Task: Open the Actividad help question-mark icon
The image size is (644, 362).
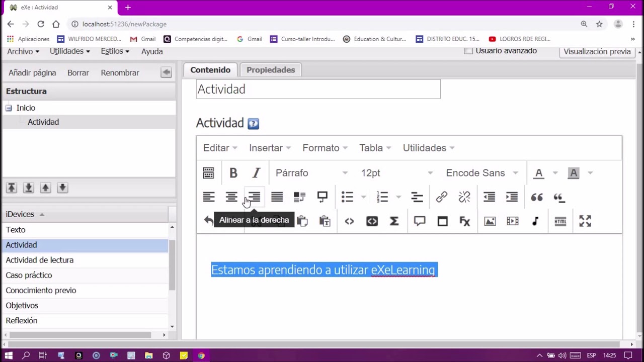Action: point(253,123)
